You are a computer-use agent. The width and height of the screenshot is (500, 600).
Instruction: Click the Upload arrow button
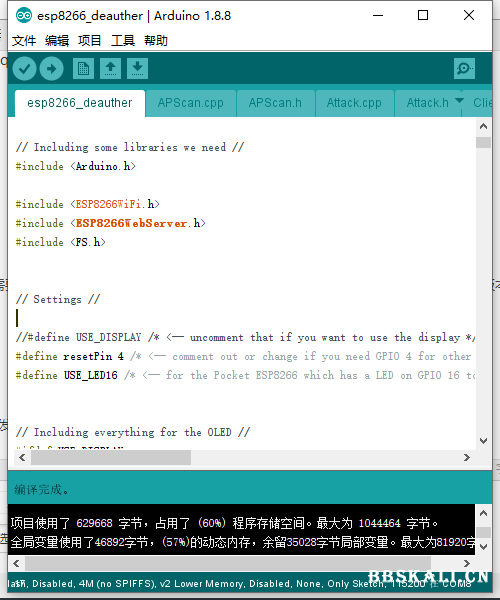pyautogui.click(x=52, y=69)
